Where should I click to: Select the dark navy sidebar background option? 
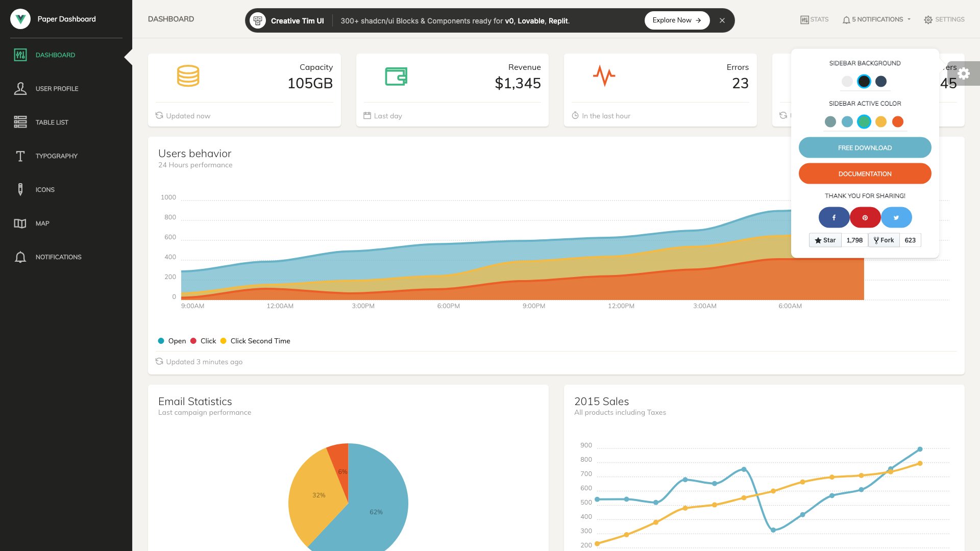click(x=880, y=81)
